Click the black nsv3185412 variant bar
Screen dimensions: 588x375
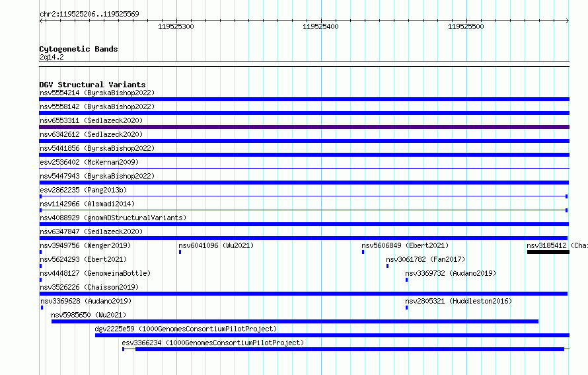coord(548,252)
